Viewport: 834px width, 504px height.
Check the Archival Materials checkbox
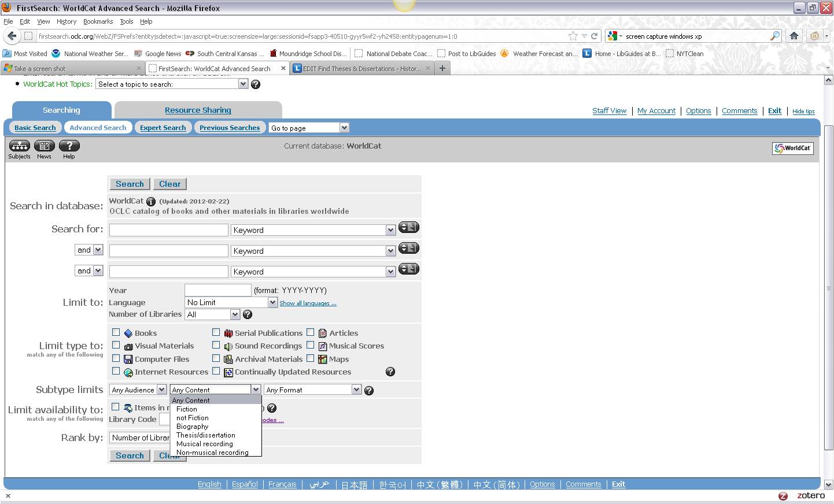216,358
